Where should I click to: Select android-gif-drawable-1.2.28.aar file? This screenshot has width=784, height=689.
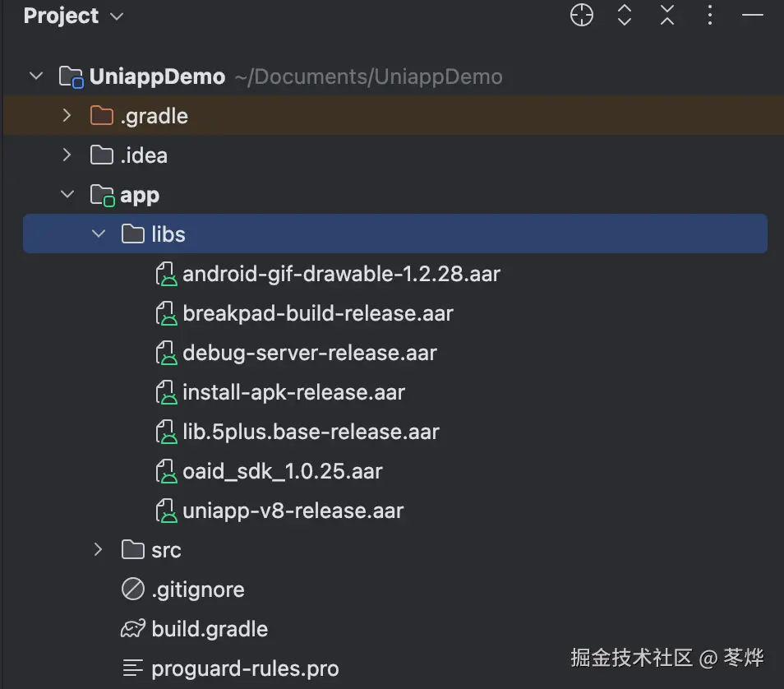(341, 274)
